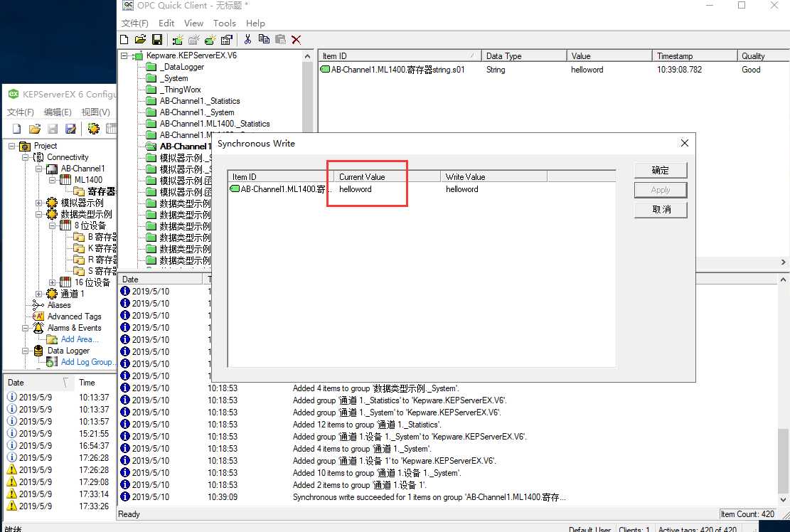Click Save floppy icon in OPC Quick Client toolbar
Screen dimensions: 790x532
point(157,39)
